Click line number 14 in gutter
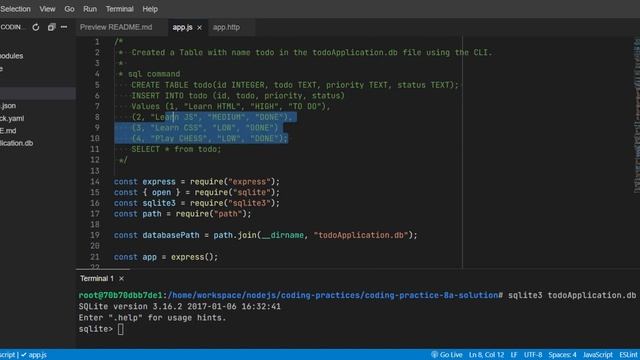Image resolution: width=640 pixels, height=360 pixels. point(95,182)
